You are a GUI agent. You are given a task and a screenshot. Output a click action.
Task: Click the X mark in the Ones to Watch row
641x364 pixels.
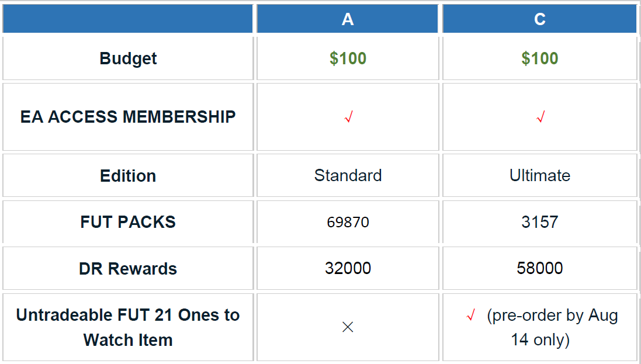(348, 327)
